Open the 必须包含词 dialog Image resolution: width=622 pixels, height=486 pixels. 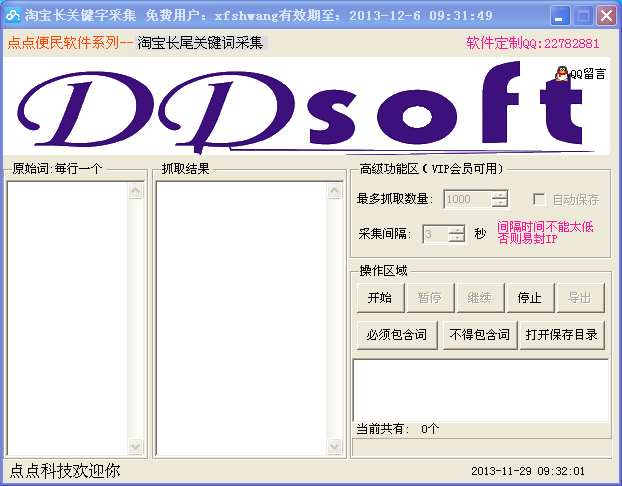coord(397,335)
